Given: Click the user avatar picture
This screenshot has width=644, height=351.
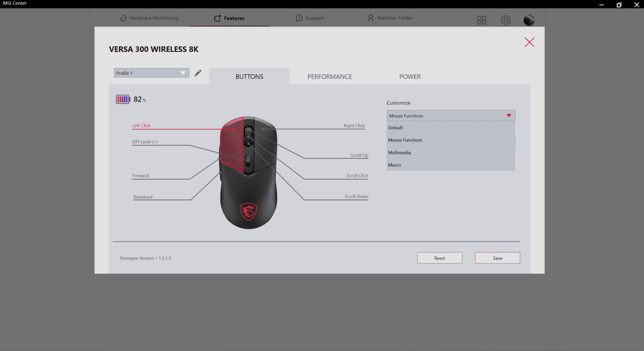Looking at the screenshot, I should [529, 20].
